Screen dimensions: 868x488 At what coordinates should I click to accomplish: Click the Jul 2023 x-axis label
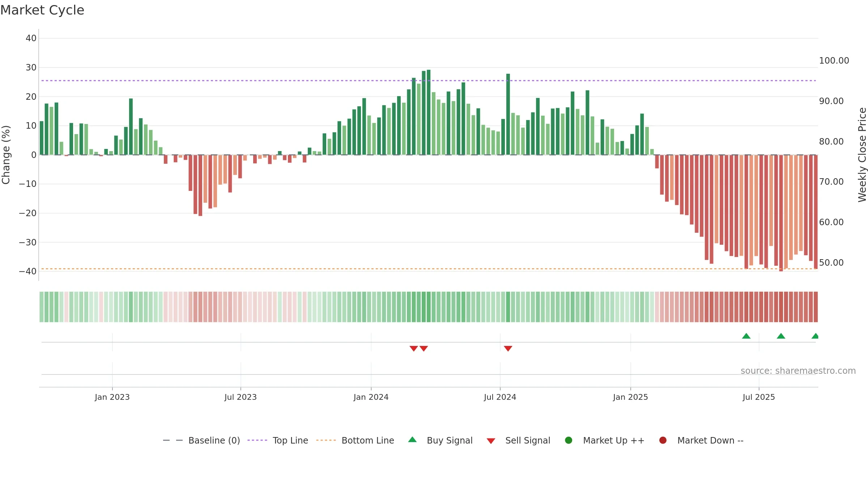pos(241,397)
